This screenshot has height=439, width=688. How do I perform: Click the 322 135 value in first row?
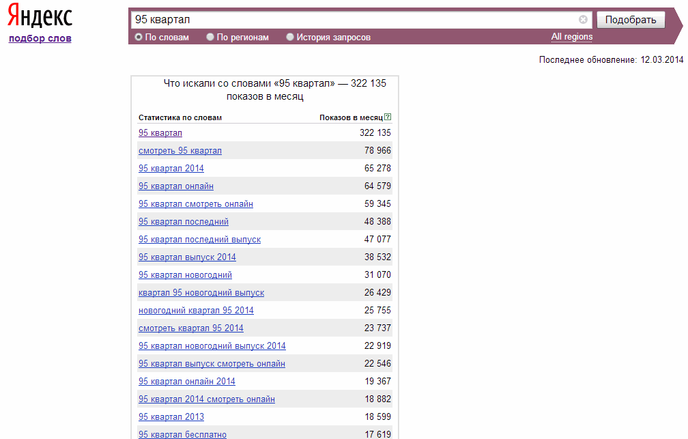click(x=375, y=133)
